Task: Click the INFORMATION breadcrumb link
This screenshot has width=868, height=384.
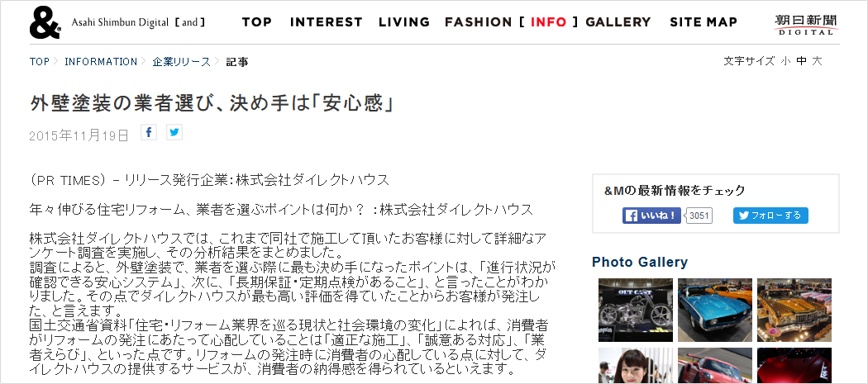Action: (101, 61)
